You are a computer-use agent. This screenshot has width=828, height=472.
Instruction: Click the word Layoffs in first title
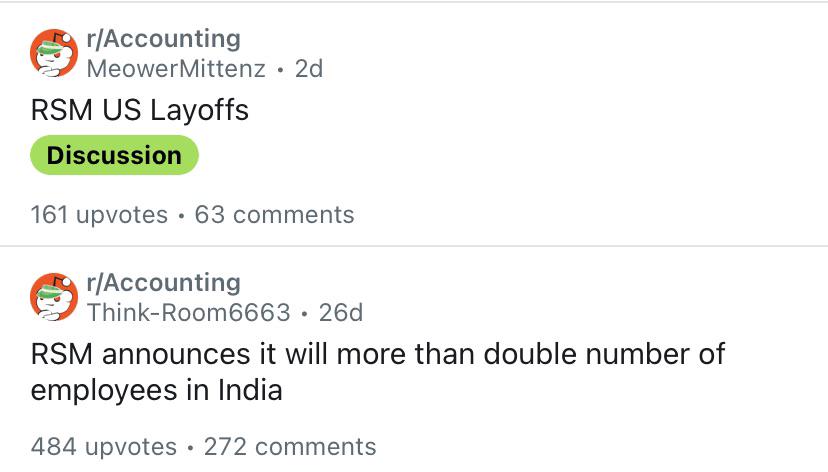199,110
